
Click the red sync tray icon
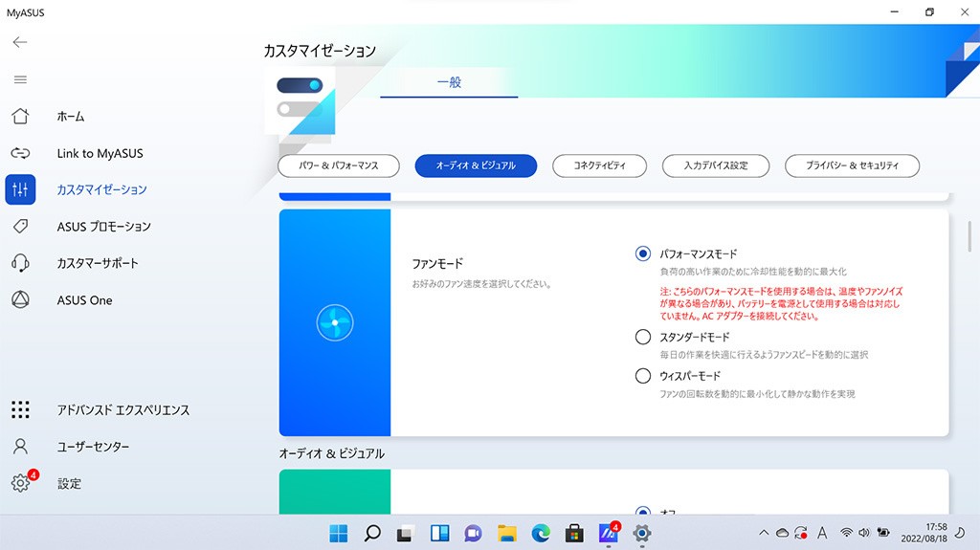[801, 533]
